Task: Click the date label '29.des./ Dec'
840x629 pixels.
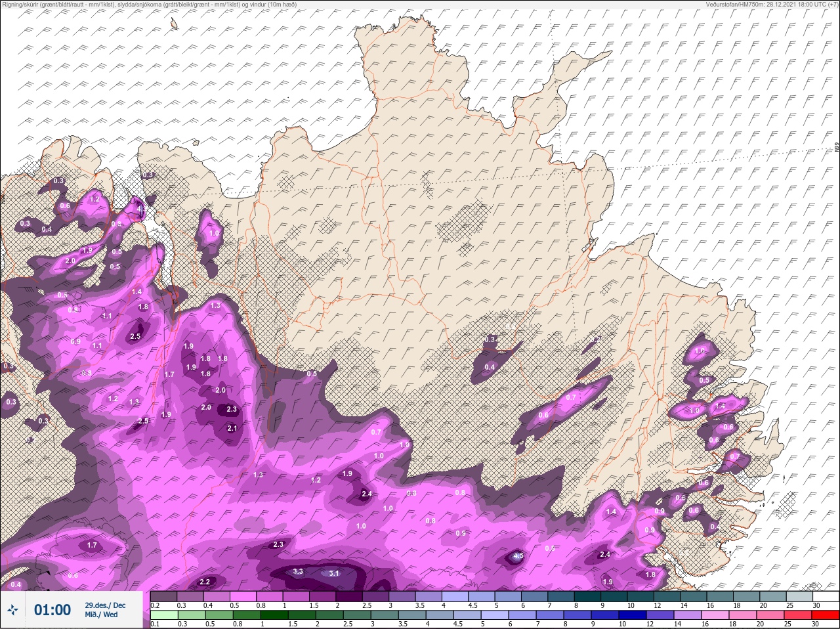Action: [x=105, y=605]
